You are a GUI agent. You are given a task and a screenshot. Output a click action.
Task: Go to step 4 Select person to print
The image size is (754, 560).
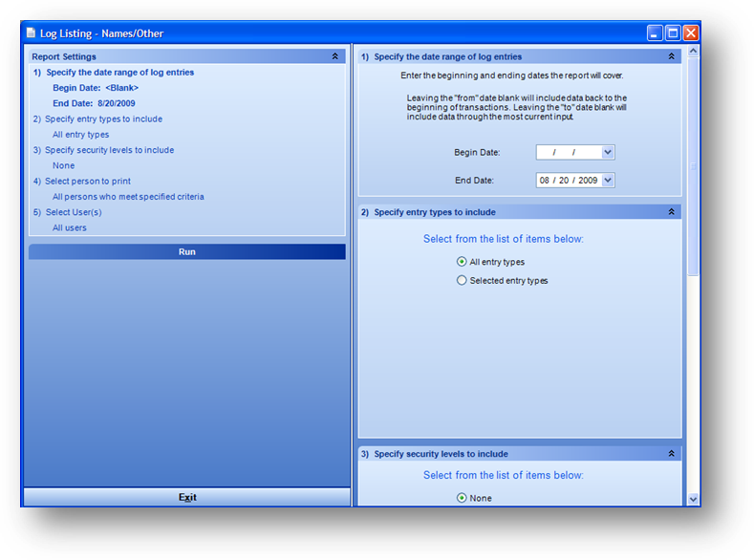[x=82, y=181]
